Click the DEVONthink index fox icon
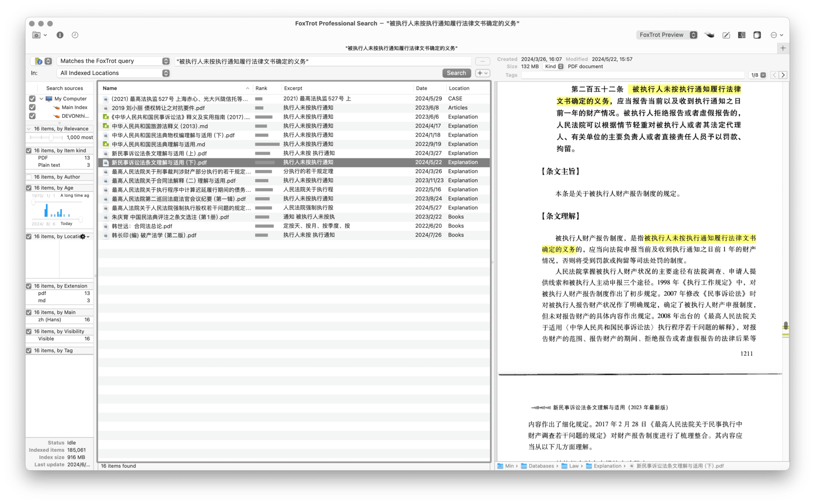815x504 pixels. click(x=57, y=116)
